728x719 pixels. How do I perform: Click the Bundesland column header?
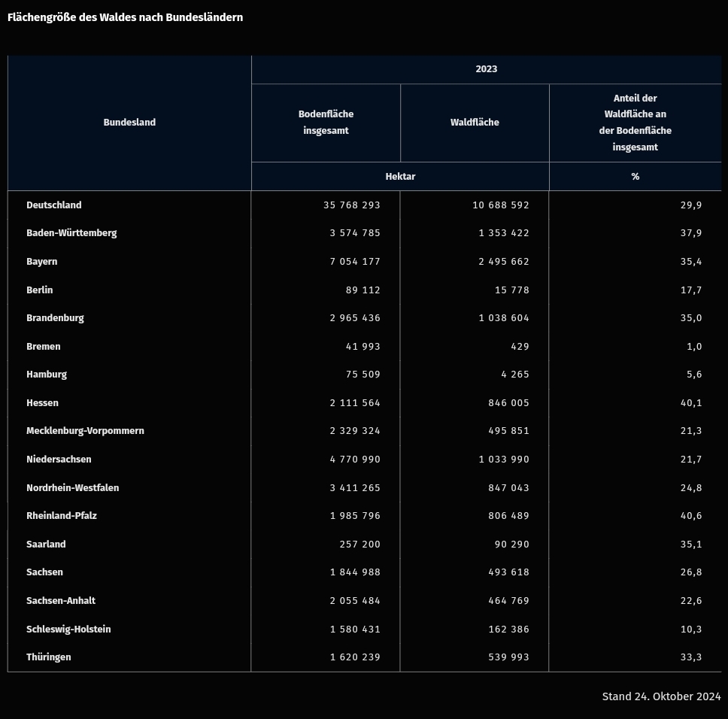pos(129,123)
